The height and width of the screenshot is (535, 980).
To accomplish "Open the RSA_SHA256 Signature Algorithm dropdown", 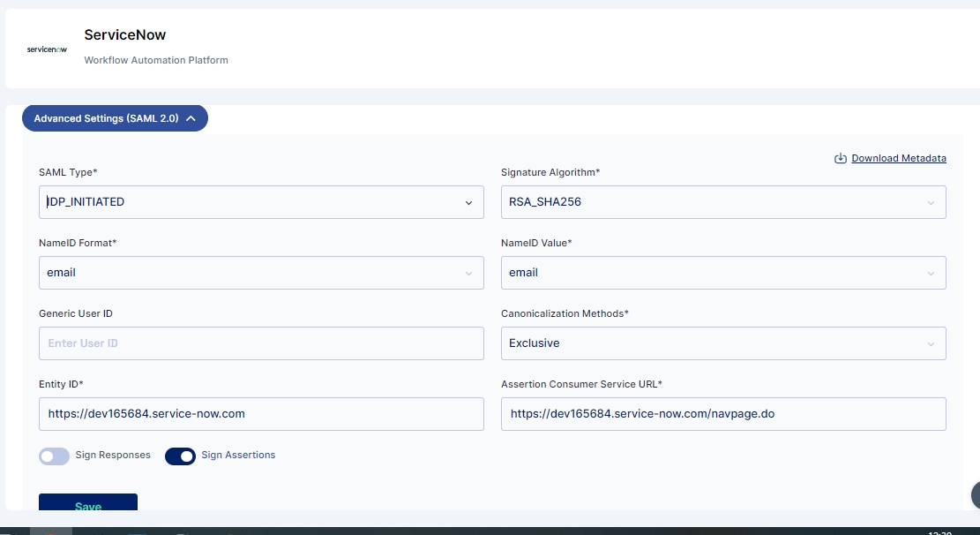I will [723, 202].
